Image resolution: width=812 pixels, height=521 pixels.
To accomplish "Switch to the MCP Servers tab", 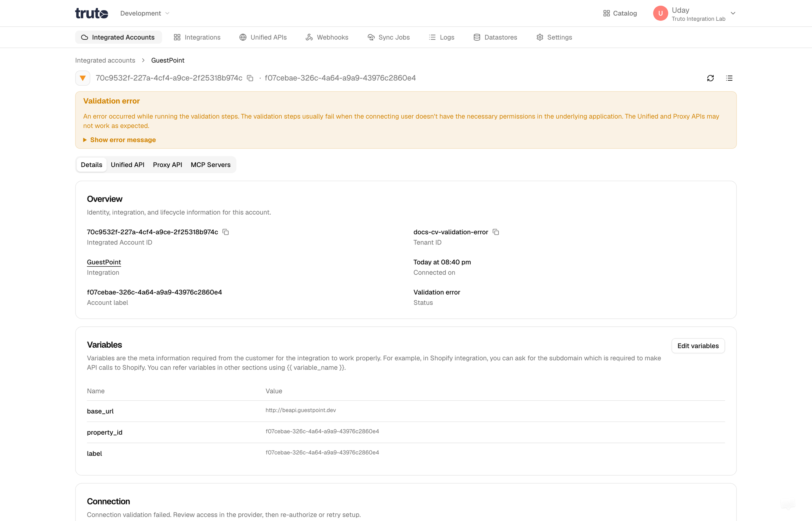I will (x=211, y=165).
